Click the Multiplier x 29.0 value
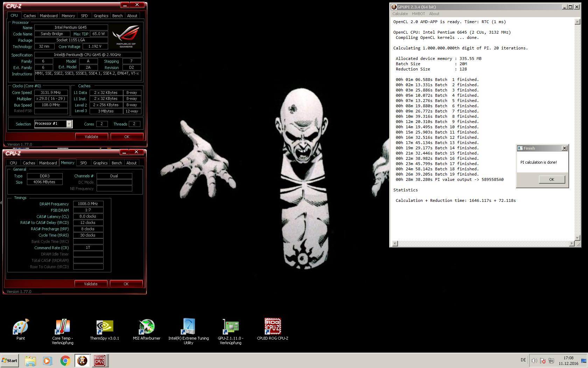The height and width of the screenshot is (368, 588). 51,99
